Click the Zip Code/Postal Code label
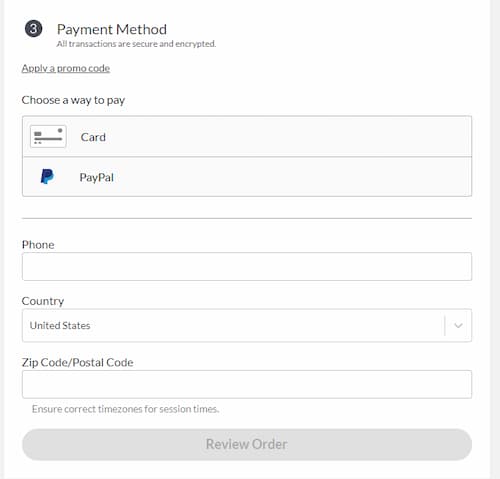The width and height of the screenshot is (500, 479). click(x=77, y=362)
